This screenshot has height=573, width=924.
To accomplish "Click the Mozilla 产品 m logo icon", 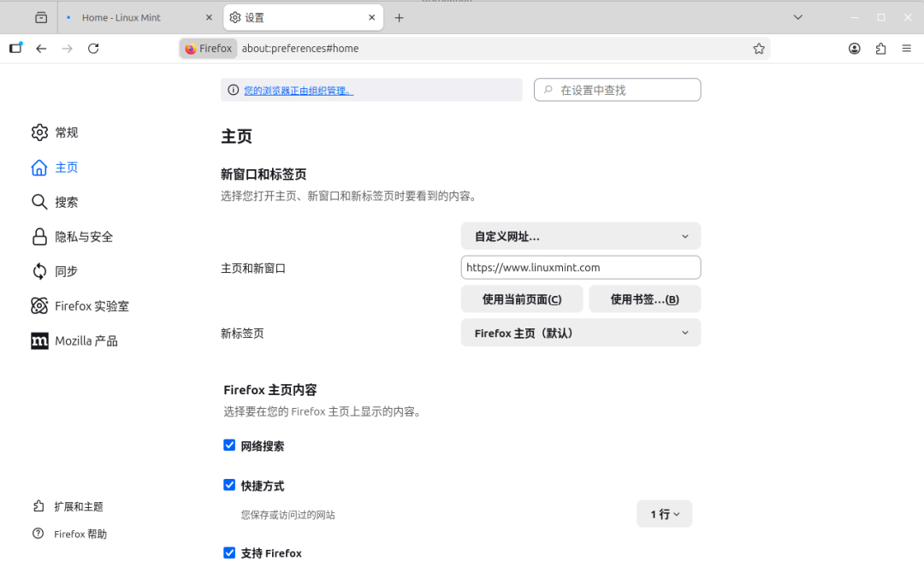I will [x=39, y=341].
